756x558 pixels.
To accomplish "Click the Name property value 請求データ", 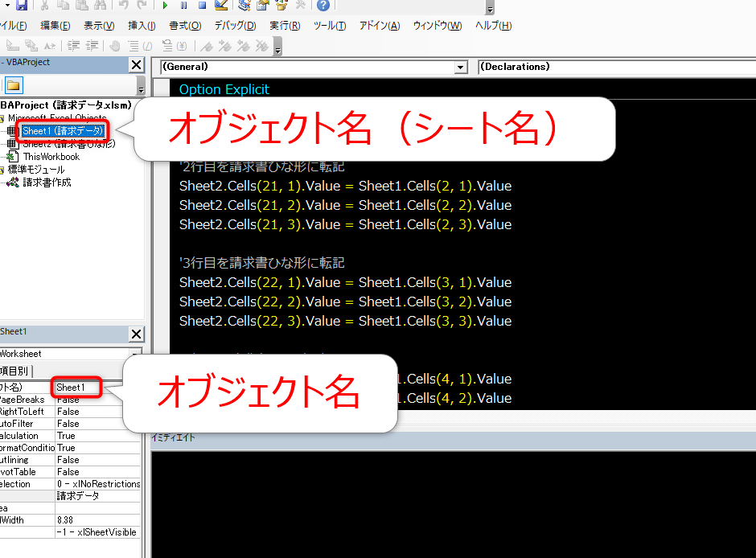I will pyautogui.click(x=98, y=496).
